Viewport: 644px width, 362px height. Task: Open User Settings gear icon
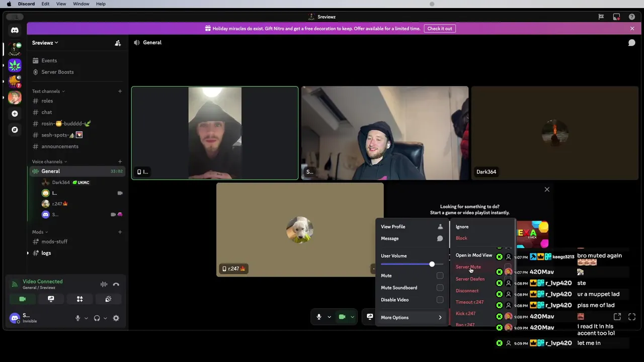(116, 318)
